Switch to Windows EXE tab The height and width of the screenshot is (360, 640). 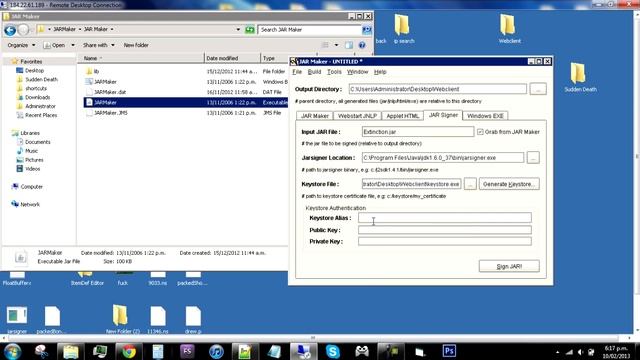point(485,116)
